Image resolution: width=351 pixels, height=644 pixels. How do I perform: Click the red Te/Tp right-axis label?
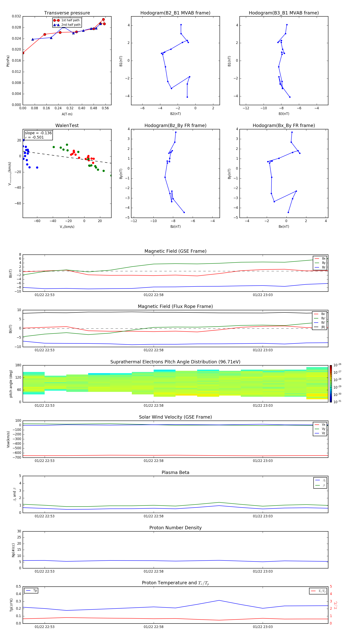point(336,605)
